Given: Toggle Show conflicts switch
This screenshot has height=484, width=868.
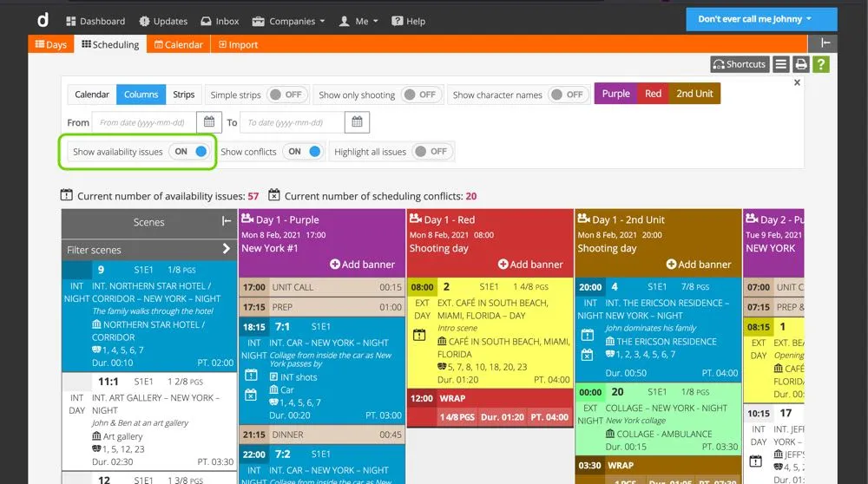Looking at the screenshot, I should (x=304, y=152).
